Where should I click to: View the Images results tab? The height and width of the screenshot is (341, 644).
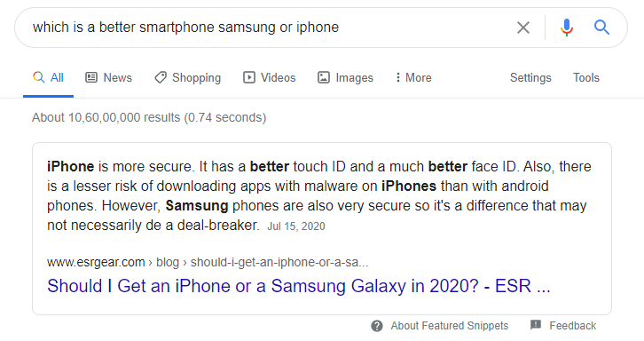[345, 78]
